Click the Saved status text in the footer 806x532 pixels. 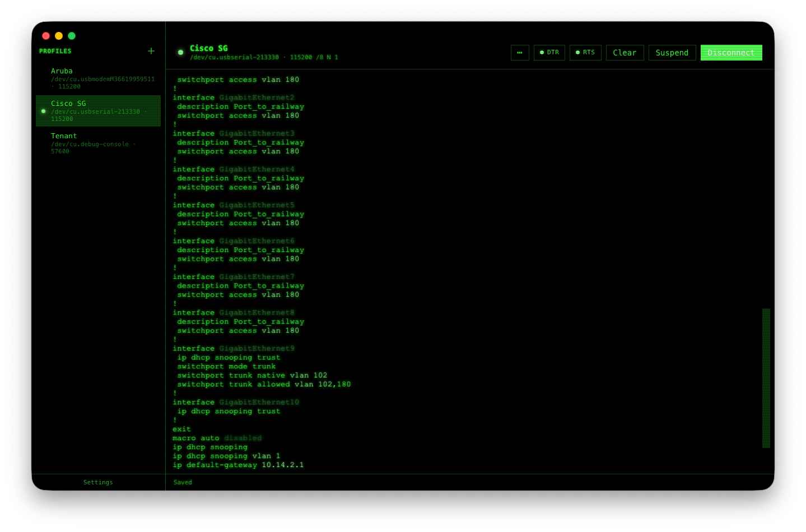coord(183,482)
